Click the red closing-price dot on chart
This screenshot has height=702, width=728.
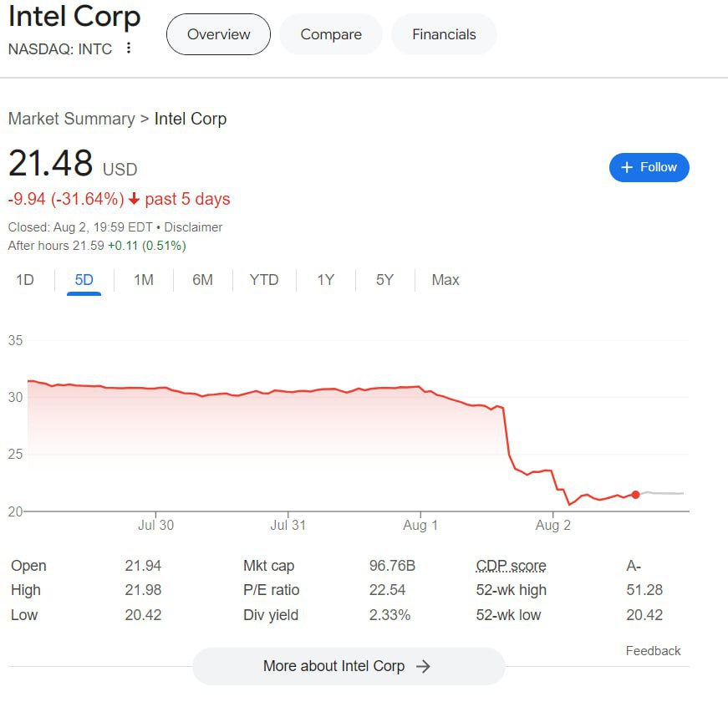click(x=636, y=495)
